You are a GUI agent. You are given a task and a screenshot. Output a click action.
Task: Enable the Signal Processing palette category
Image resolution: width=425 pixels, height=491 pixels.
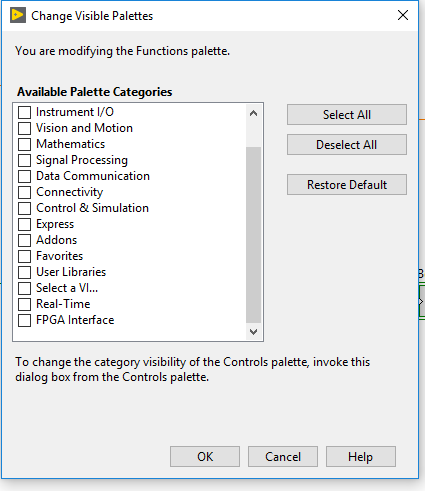24,160
